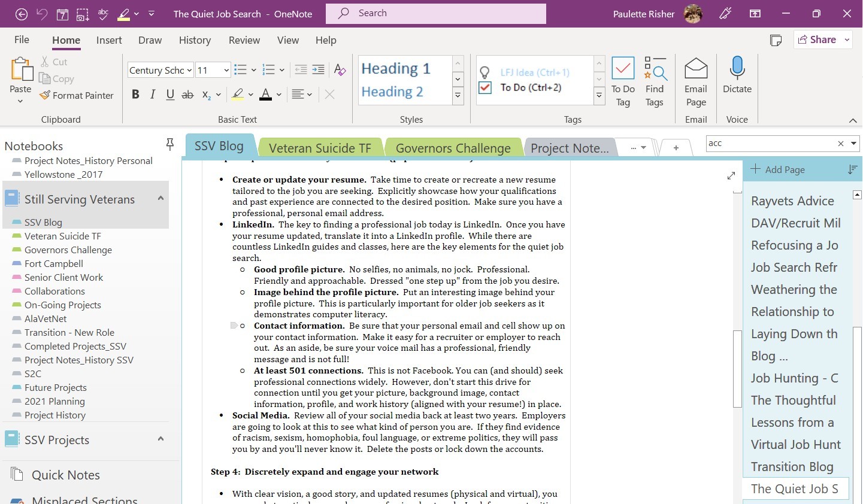The width and height of the screenshot is (863, 504).
Task: Open the Draw ribbon tab
Action: coord(150,40)
